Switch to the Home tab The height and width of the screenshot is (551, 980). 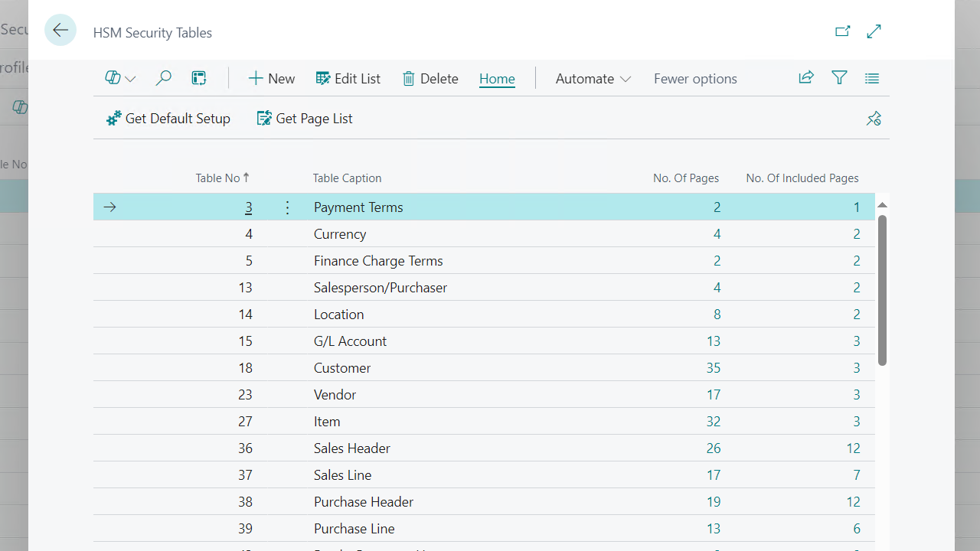497,79
